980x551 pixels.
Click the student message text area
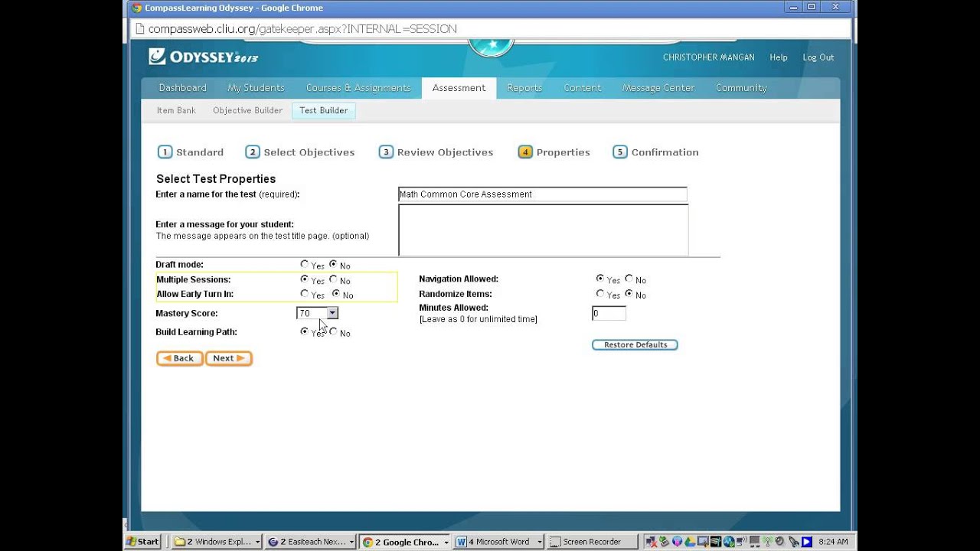point(543,230)
